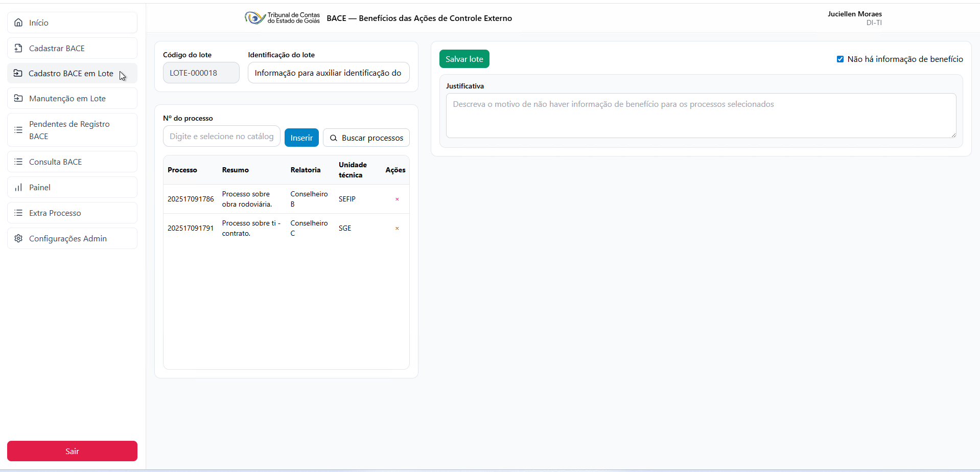The width and height of the screenshot is (980, 472).
Task: Click Buscar processos button
Action: click(x=366, y=138)
